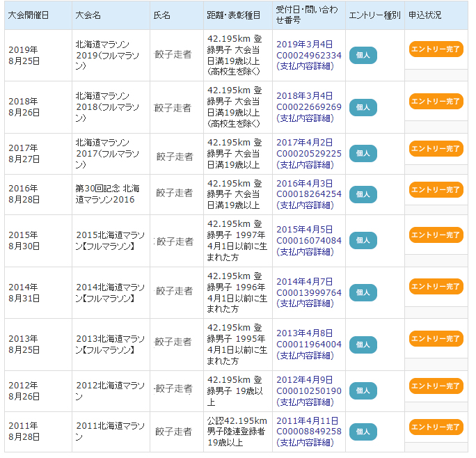Click 個人 badge in the 2016 row
Image resolution: width=476 pixels, height=458 pixels.
(363, 195)
